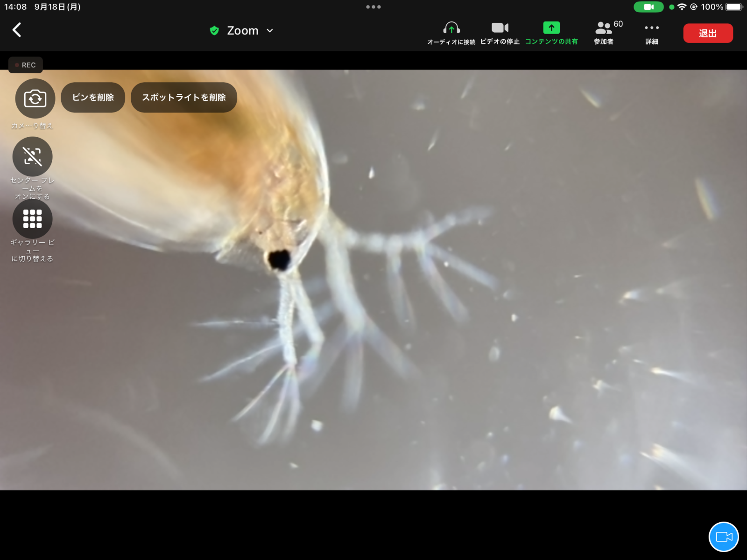
Task: Enable Center Stage framing toggle
Action: (x=33, y=157)
